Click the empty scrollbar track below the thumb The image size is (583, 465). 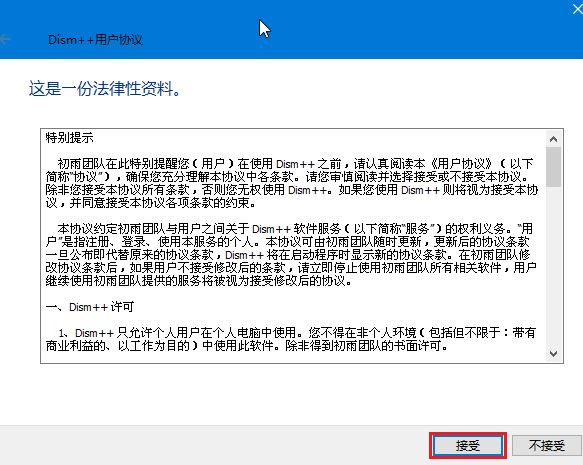pyautogui.click(x=553, y=266)
